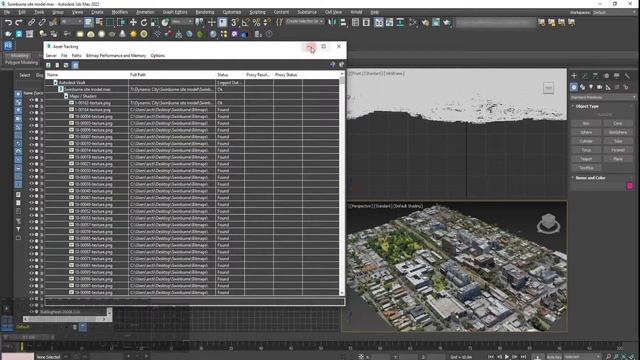Open the Create Selection Set dropdown
The width and height of the screenshot is (640, 360).
pyautogui.click(x=305, y=22)
